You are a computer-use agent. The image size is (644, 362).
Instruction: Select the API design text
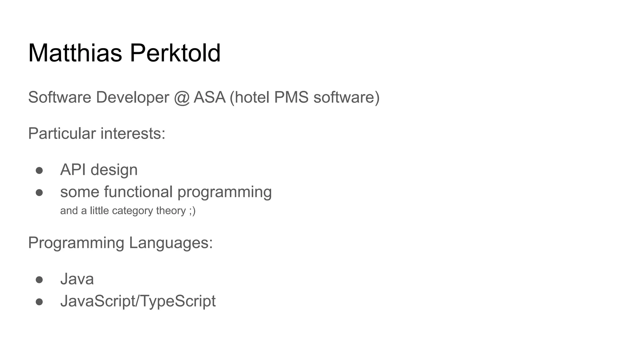tap(99, 170)
